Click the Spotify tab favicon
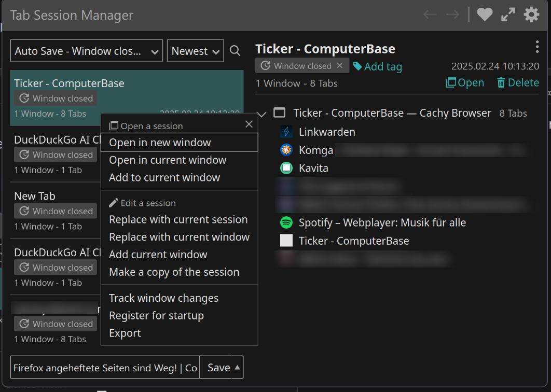 click(x=286, y=222)
